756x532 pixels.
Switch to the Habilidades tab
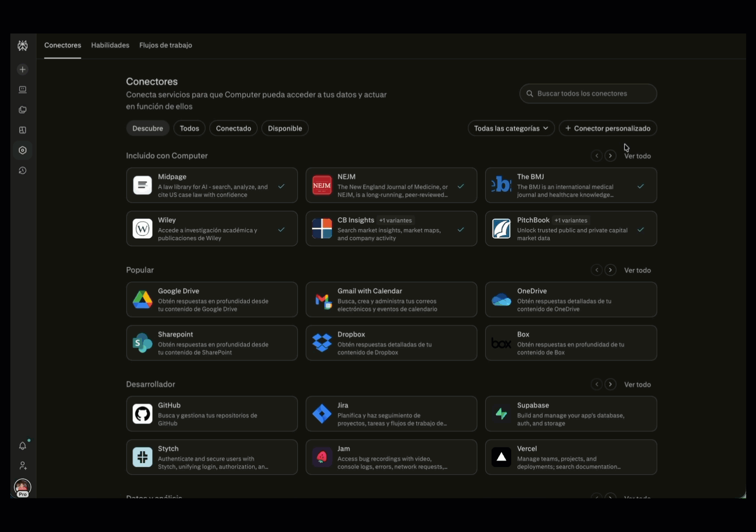110,45
